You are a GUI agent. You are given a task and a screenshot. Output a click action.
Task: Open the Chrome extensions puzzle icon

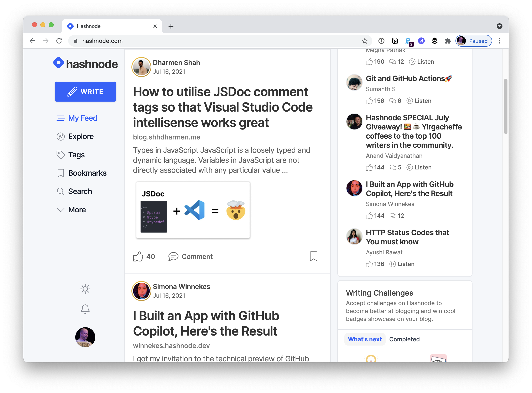tap(448, 41)
